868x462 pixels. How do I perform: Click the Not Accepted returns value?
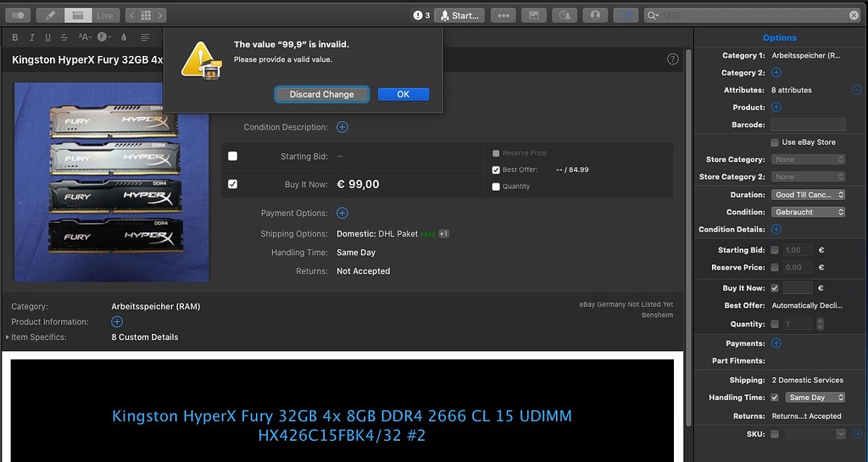pos(363,271)
